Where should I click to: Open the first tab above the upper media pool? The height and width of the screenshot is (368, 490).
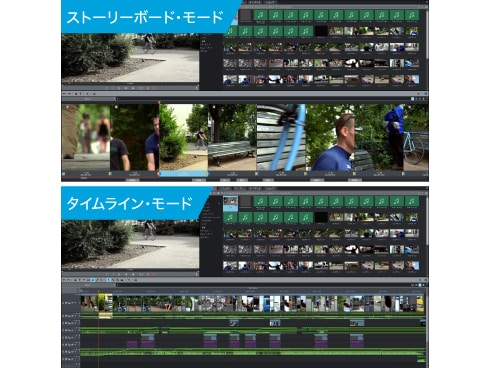pyautogui.click(x=254, y=2)
